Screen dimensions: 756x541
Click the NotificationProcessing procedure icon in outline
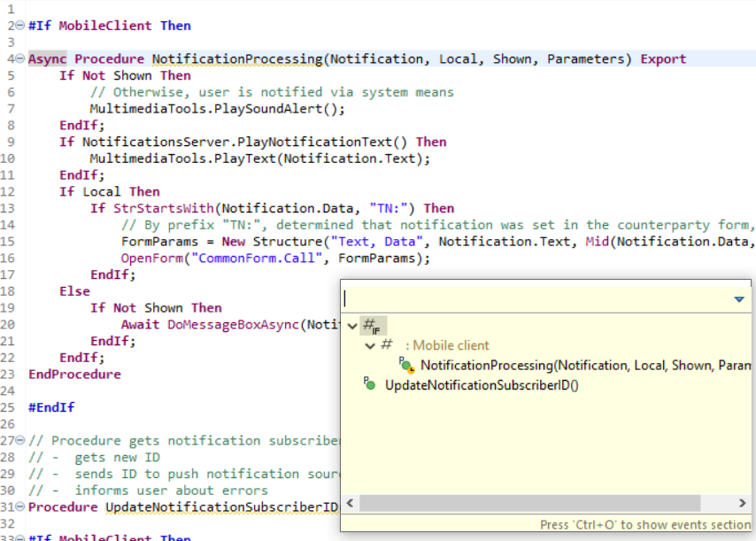pos(406,365)
